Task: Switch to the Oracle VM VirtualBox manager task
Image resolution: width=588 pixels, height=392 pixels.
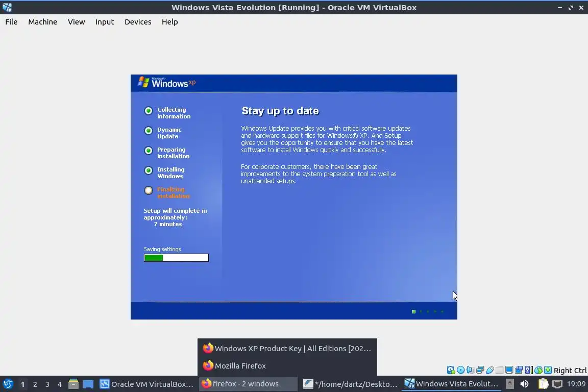Action: tap(146, 384)
